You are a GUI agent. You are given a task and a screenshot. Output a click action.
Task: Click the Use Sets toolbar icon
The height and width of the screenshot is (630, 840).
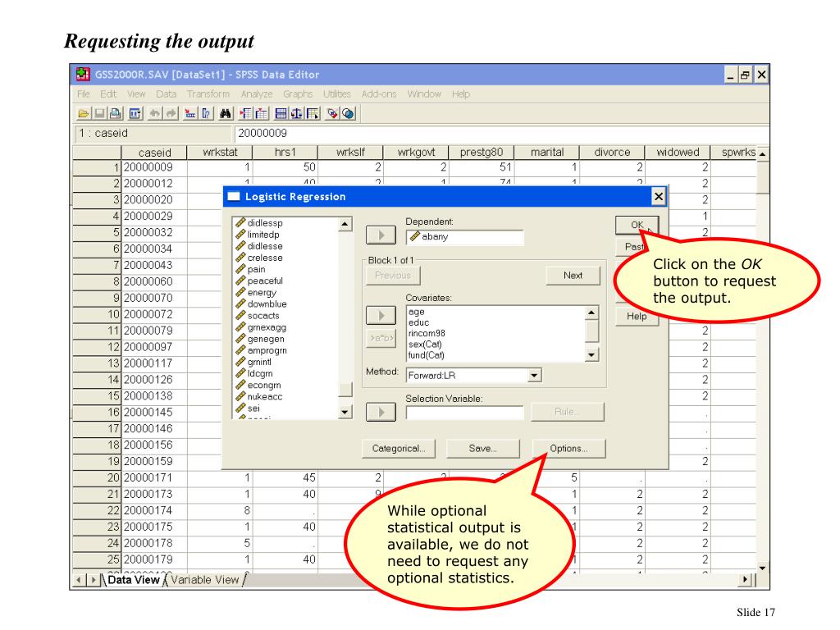tap(348, 113)
